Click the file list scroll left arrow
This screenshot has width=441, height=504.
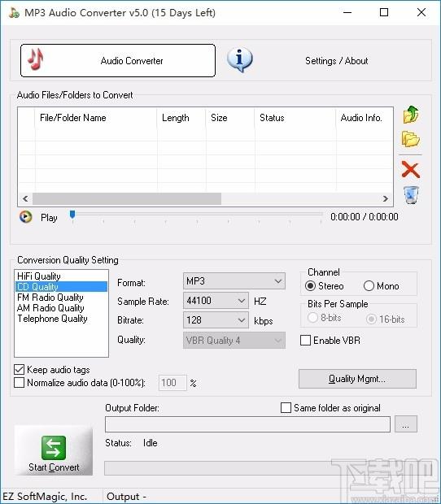click(x=25, y=198)
